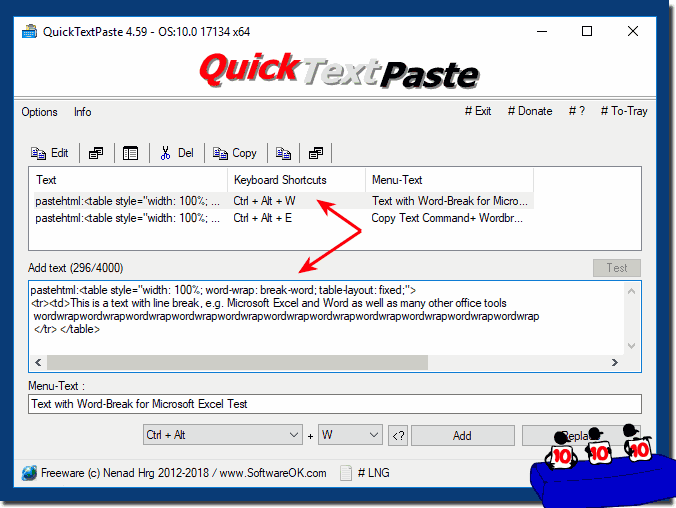Click the horizontal scrollbar left arrow
676x508 pixels.
coord(38,362)
